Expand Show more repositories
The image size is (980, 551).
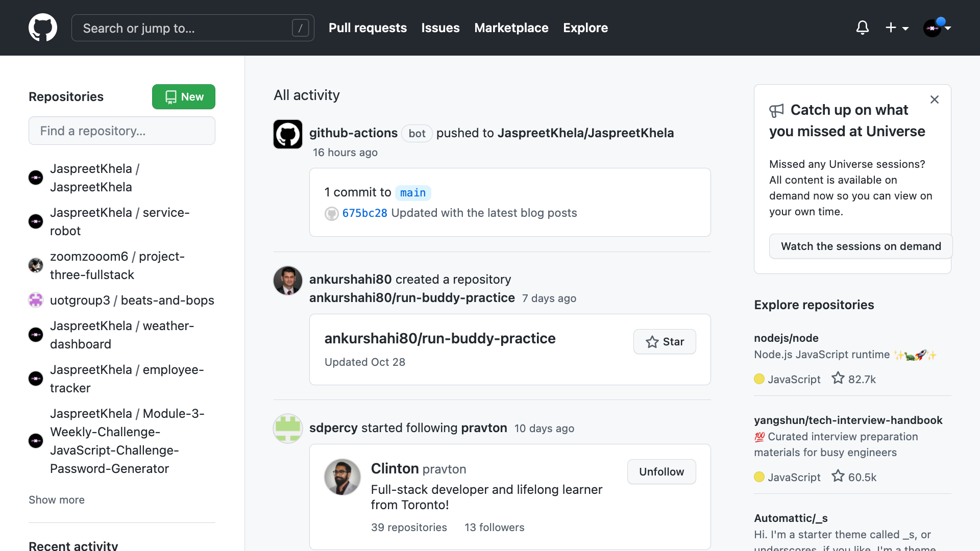pos(57,500)
